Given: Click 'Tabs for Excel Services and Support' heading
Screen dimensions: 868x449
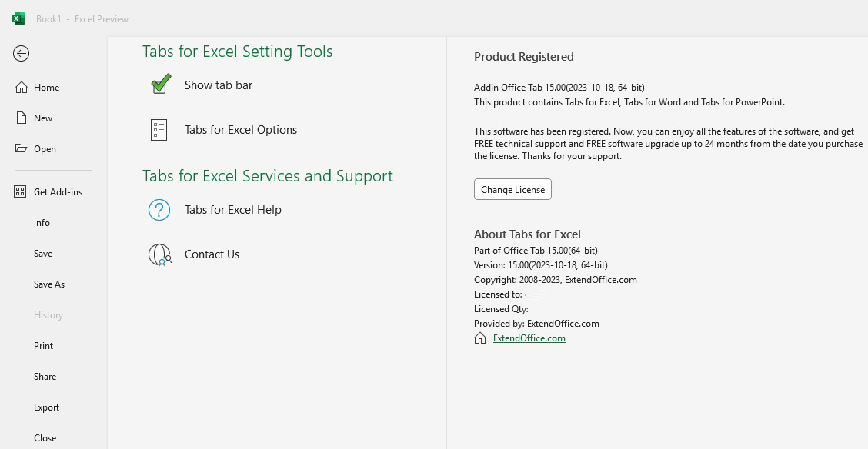Looking at the screenshot, I should 267,176.
